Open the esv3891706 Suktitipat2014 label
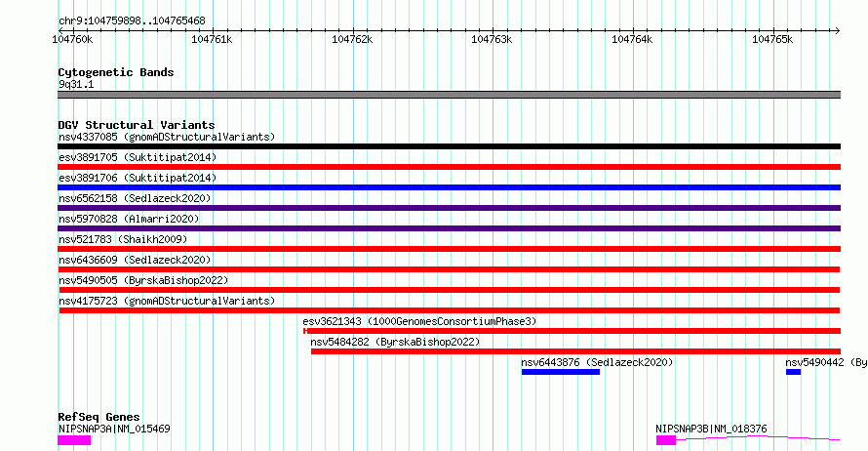 click(x=138, y=178)
